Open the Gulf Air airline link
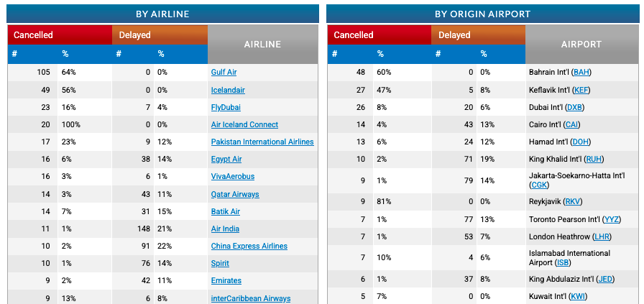Image resolution: width=644 pixels, height=304 pixels. point(224,73)
